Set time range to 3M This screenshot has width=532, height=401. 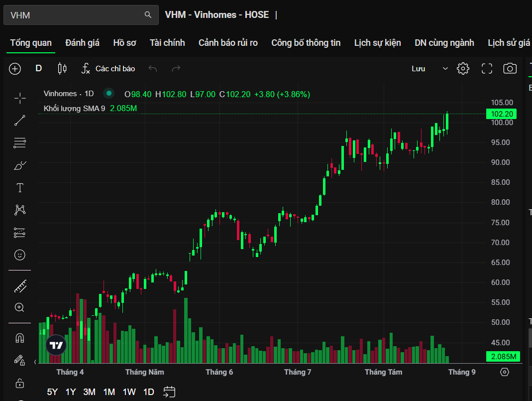click(x=89, y=392)
